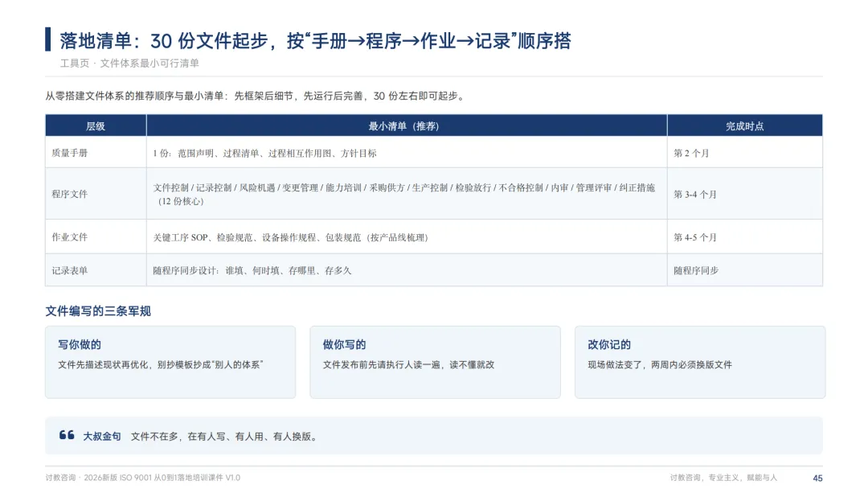The height and width of the screenshot is (489, 868).
Task: Select the 记录表单 row label
Action: coord(70,270)
